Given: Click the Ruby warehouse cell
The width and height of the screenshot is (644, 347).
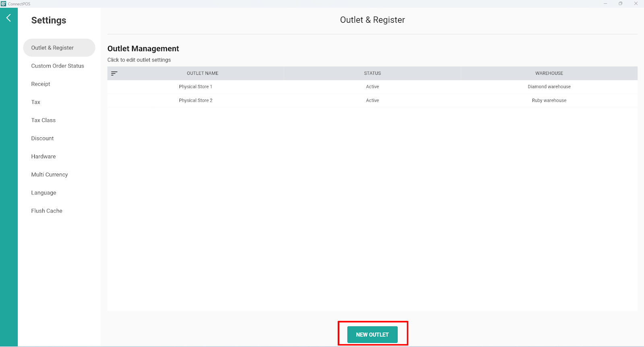Looking at the screenshot, I should click(x=549, y=100).
